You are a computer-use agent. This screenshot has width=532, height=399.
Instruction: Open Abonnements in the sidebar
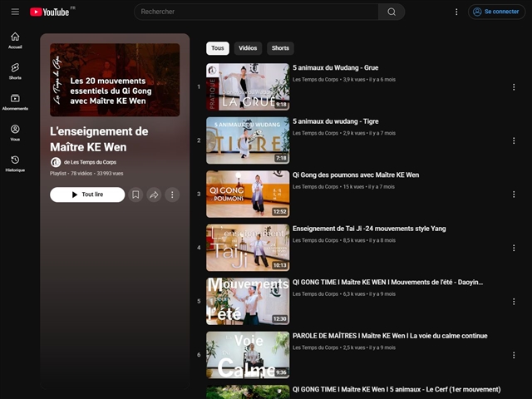click(15, 101)
